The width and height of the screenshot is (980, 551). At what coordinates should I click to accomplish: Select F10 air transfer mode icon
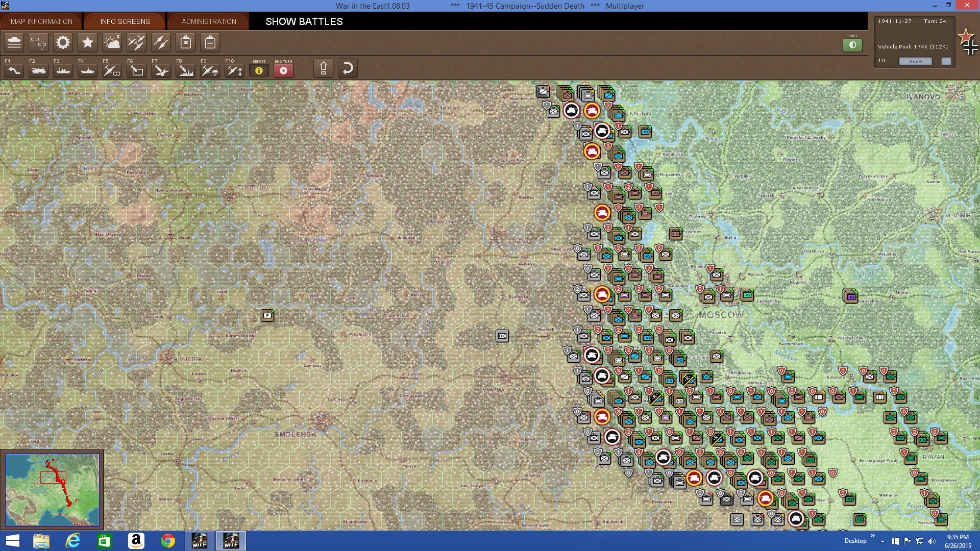235,70
